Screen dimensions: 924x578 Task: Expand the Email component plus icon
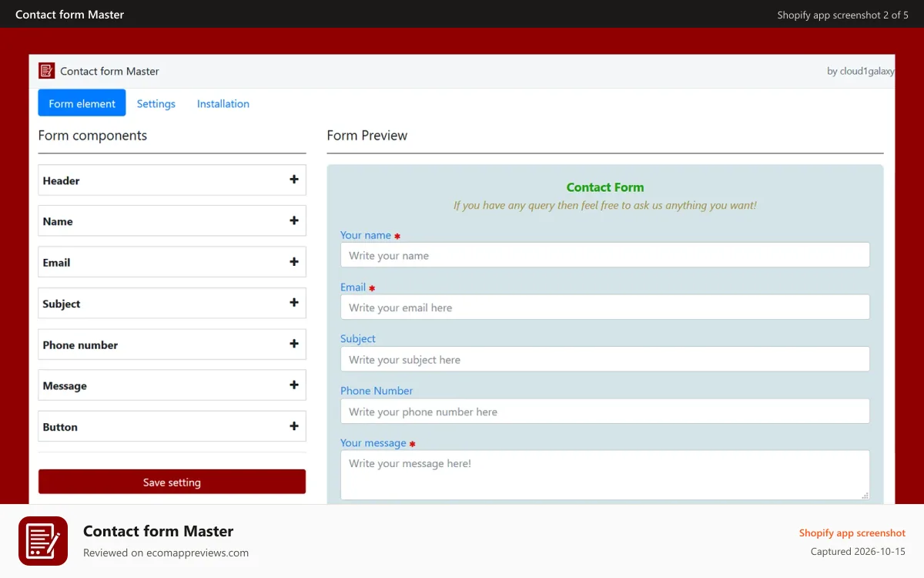point(293,262)
